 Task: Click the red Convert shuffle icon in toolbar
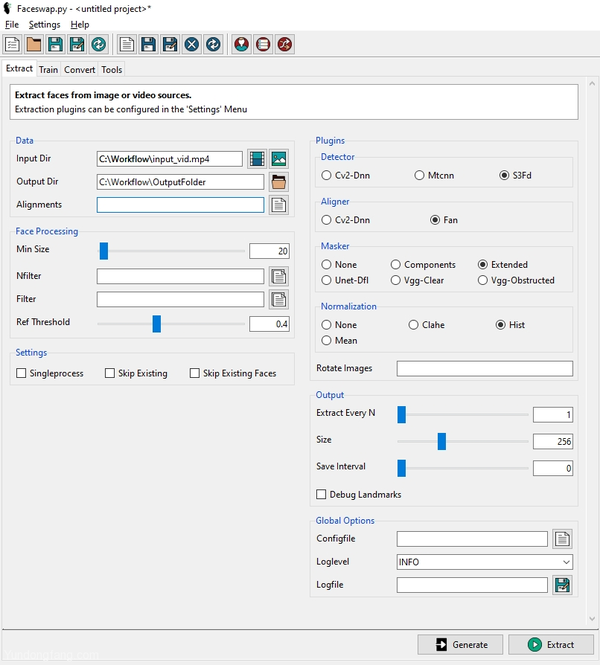click(x=285, y=44)
